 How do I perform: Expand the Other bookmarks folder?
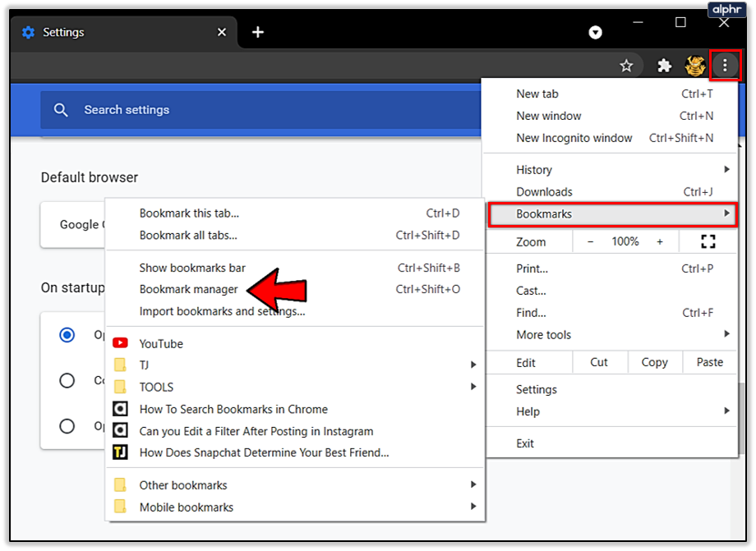(x=182, y=484)
